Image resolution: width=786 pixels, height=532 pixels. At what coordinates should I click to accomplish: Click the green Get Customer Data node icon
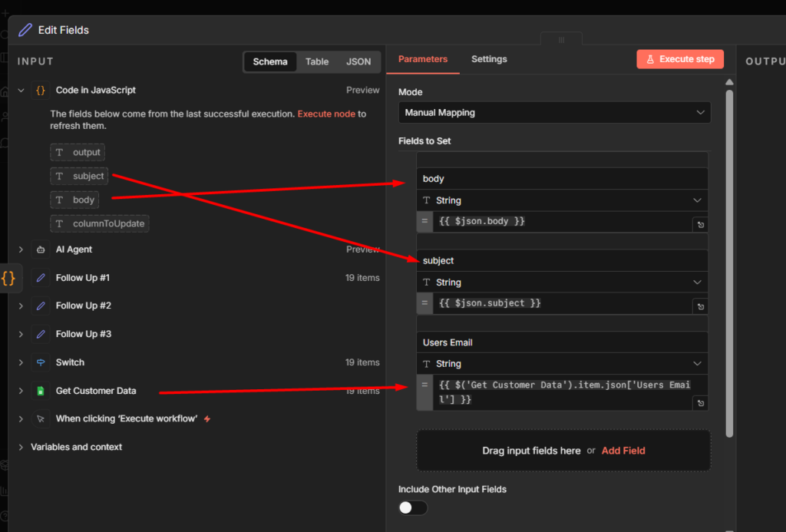coord(39,390)
